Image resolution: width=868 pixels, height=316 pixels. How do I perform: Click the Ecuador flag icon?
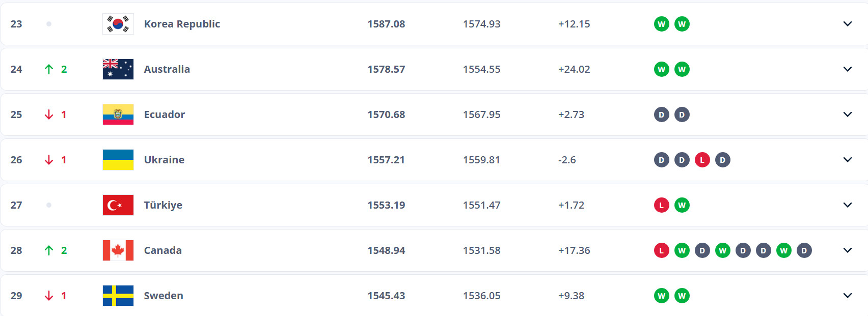[x=118, y=114]
